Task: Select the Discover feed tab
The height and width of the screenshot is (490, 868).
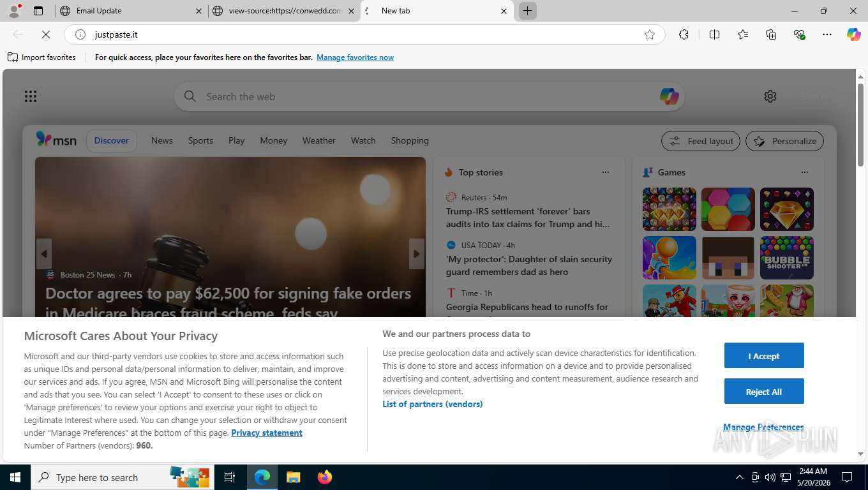Action: point(112,140)
